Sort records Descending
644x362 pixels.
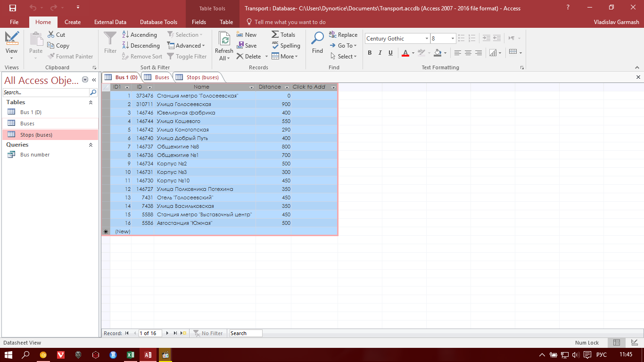141,46
